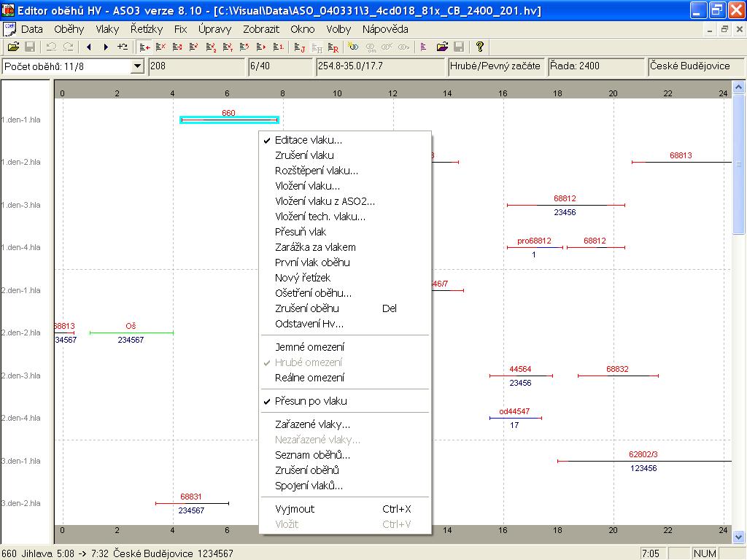Click the plus-swap arrows toolbar icon
Screen dimensions: 747x560
point(123,47)
